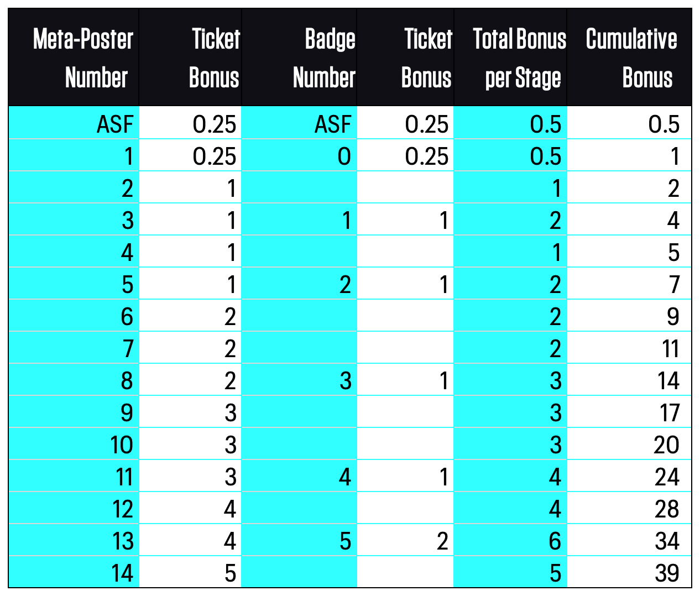Viewport: 700px width, 596px height.
Task: Click the Meta-Poster Number column header
Action: (74, 57)
